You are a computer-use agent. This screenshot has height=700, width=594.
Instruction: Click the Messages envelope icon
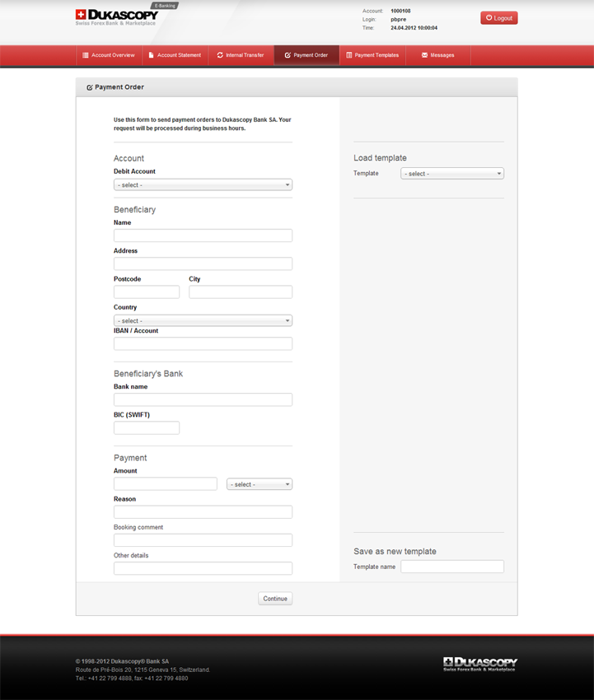(424, 55)
